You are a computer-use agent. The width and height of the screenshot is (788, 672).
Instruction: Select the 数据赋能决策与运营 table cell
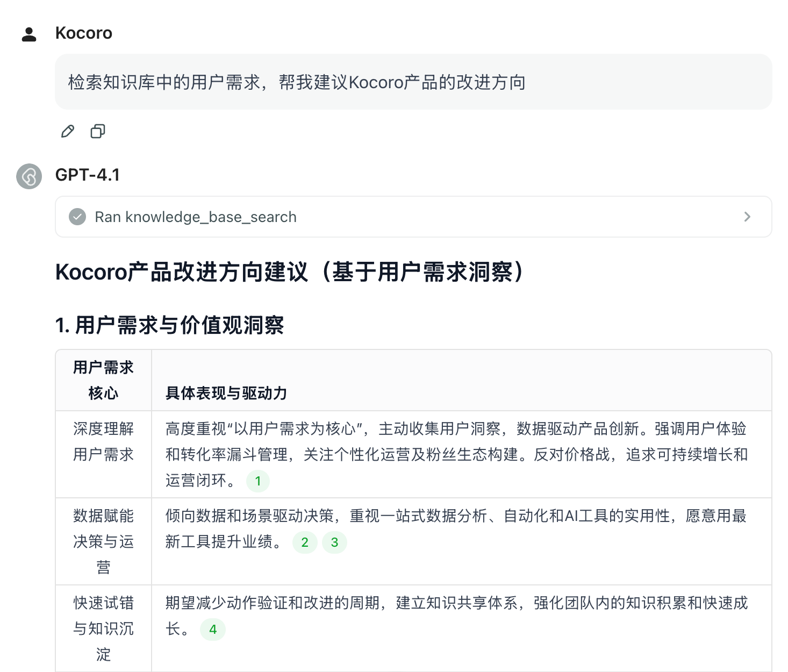click(x=103, y=541)
